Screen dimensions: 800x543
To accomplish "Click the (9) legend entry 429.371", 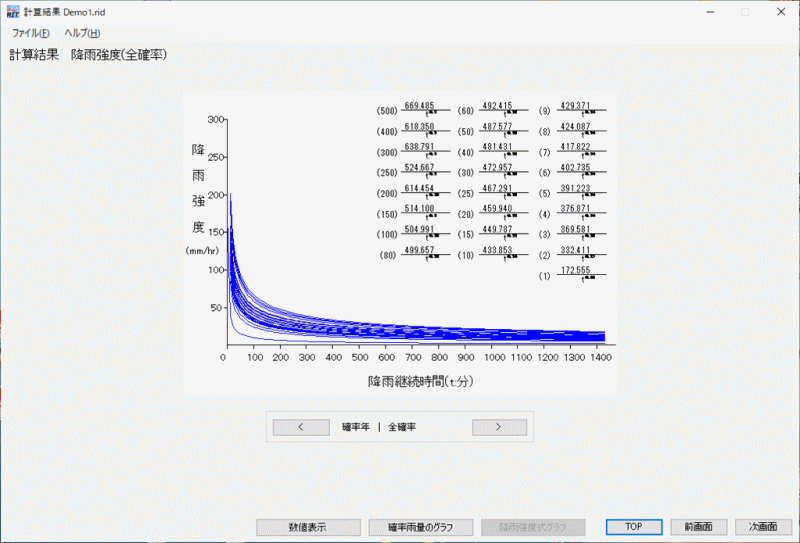I will tap(576, 106).
